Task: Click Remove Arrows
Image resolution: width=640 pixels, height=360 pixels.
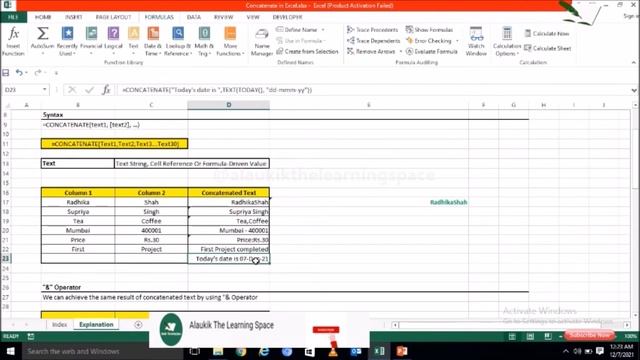Action: coord(371,51)
